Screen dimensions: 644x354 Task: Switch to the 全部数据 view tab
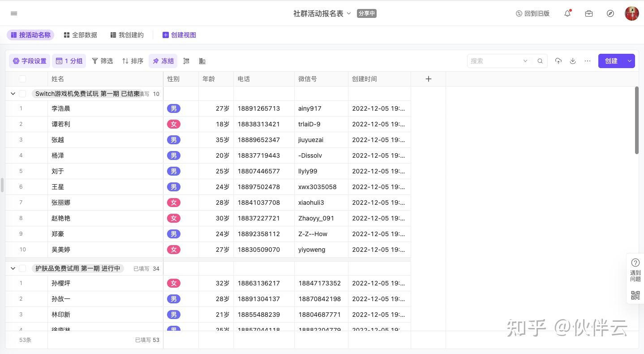tap(81, 35)
